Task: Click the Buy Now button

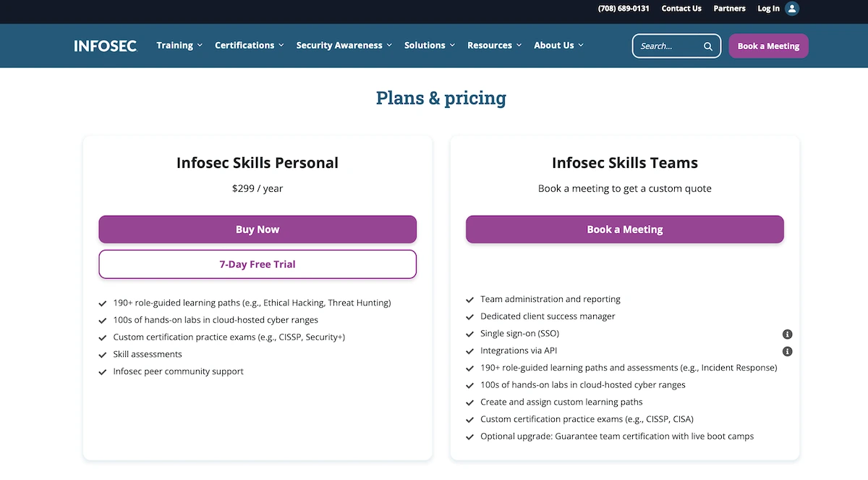Action: click(258, 229)
